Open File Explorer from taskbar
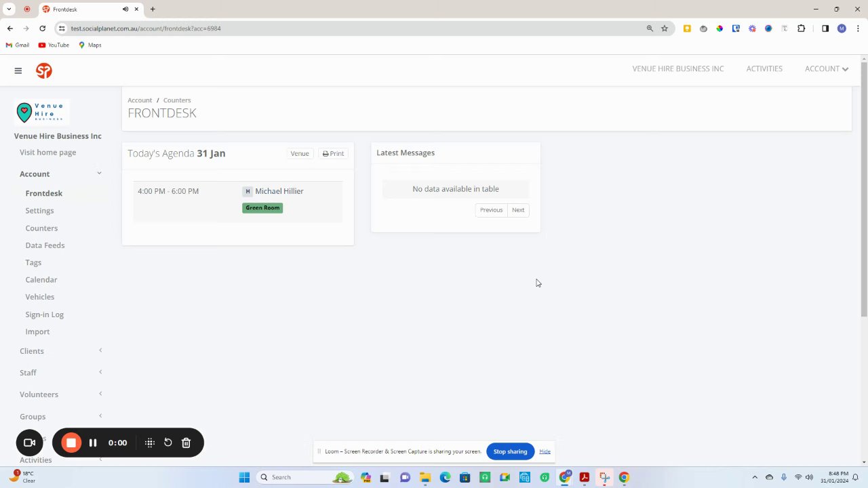868x488 pixels. tap(425, 477)
